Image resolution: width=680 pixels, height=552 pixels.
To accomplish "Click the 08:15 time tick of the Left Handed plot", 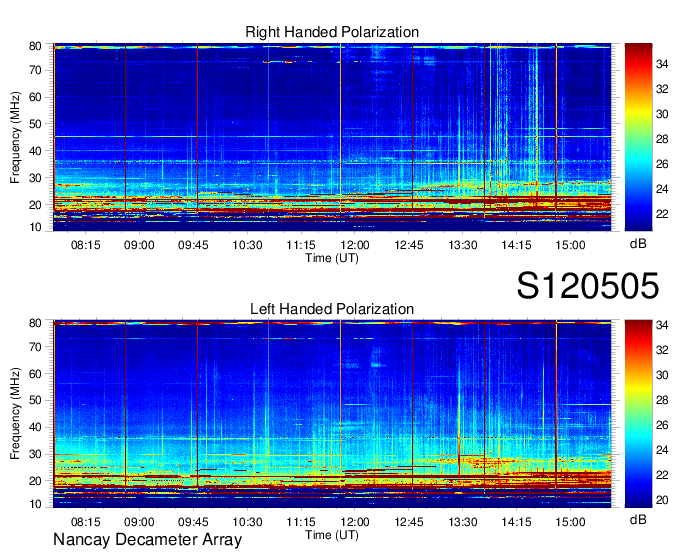I will click(85, 522).
